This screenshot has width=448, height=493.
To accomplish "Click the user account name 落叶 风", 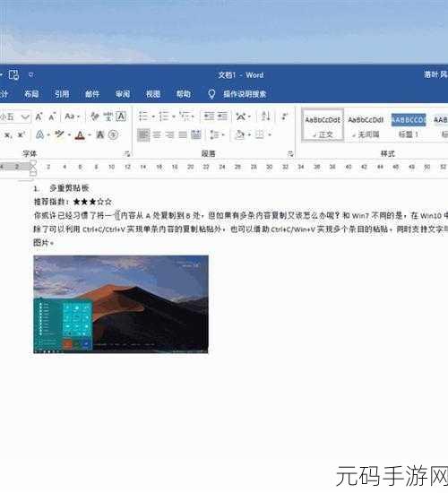I will 435,74.
